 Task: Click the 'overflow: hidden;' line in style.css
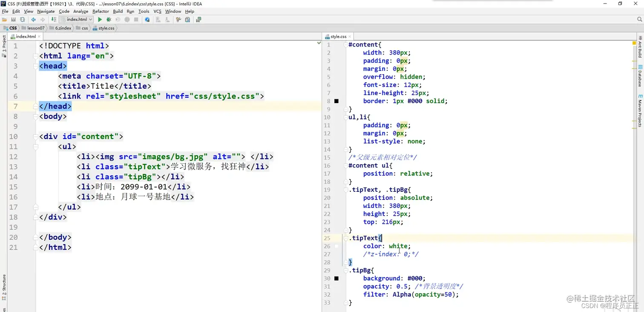(x=394, y=77)
